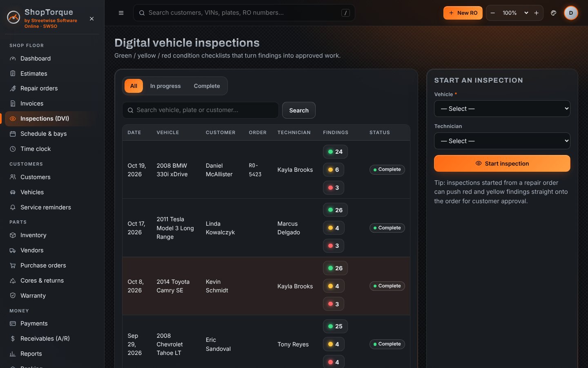This screenshot has height=368, width=588.
Task: Open the theme palette icon
Action: tap(554, 13)
